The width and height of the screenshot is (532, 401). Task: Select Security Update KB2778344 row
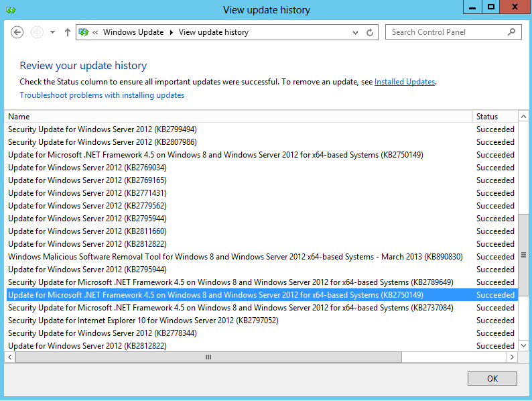[261, 333]
